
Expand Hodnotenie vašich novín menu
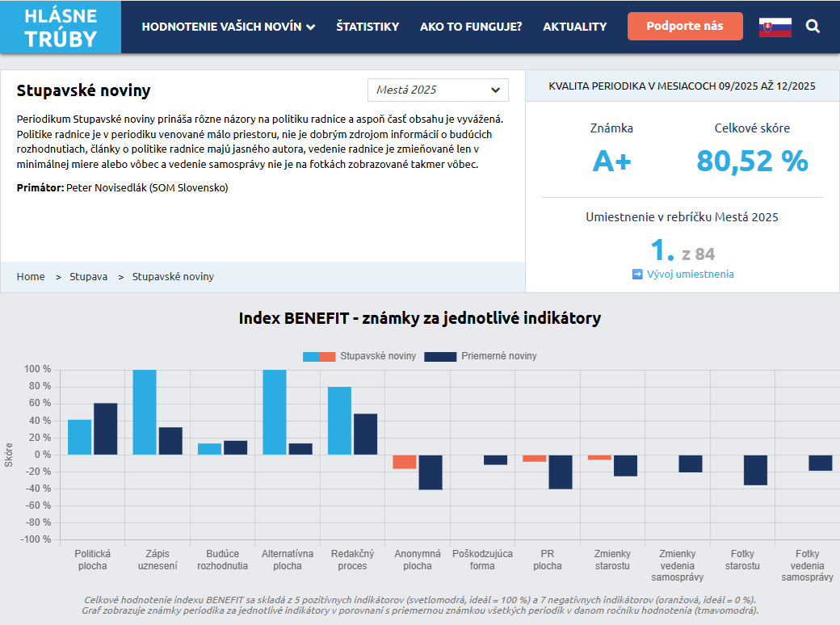point(228,27)
